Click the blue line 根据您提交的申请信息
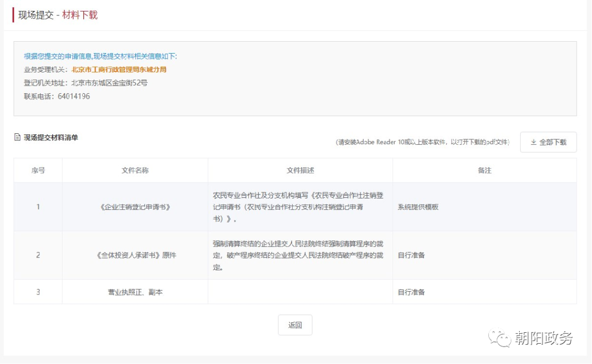 pyautogui.click(x=100, y=56)
